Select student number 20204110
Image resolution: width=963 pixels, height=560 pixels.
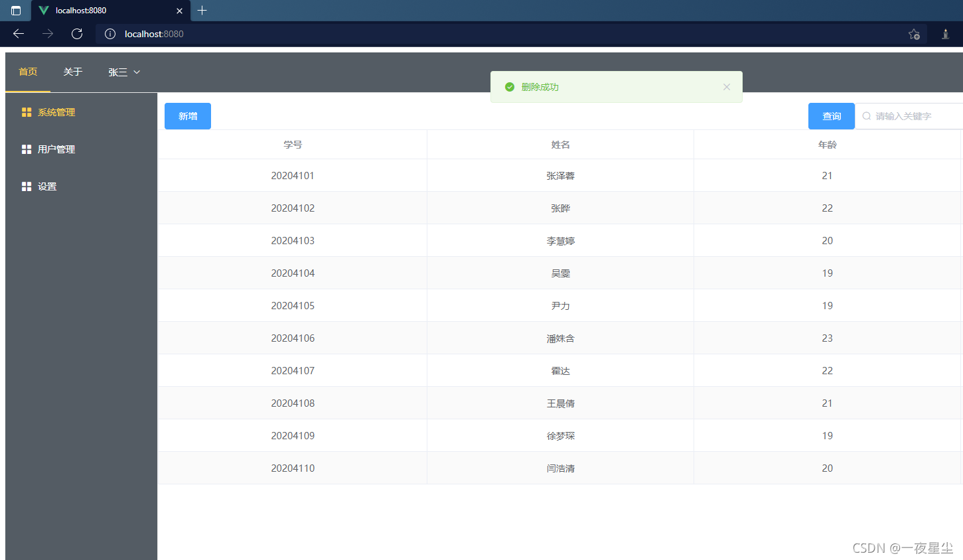coord(293,468)
